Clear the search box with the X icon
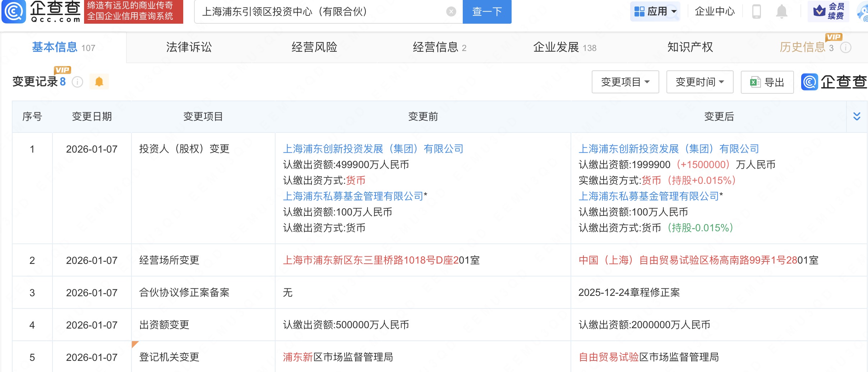868x372 pixels. click(451, 12)
